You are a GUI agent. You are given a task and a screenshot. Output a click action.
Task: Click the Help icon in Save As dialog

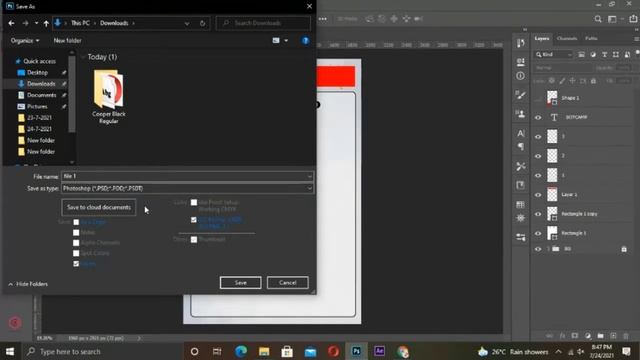tap(305, 40)
